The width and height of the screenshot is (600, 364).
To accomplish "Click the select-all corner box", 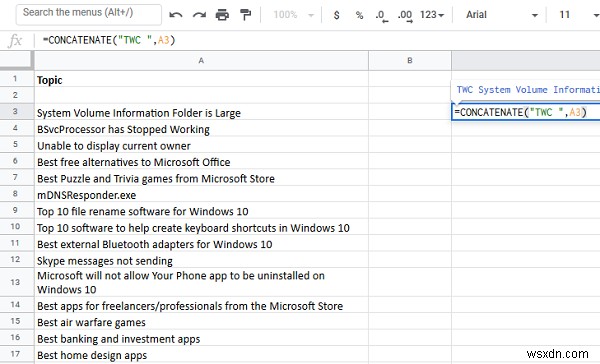I will (16, 60).
